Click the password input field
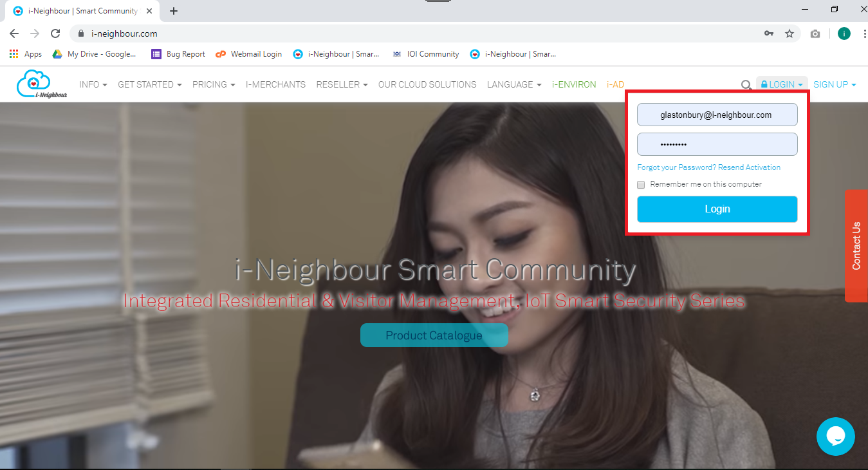The width and height of the screenshot is (868, 470). click(x=716, y=144)
